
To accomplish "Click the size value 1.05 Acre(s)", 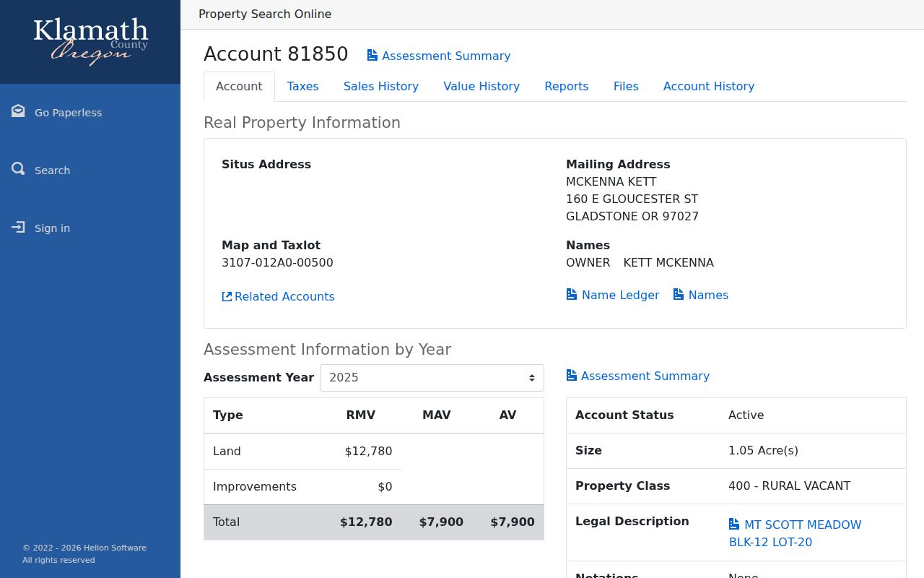I will tap(763, 450).
